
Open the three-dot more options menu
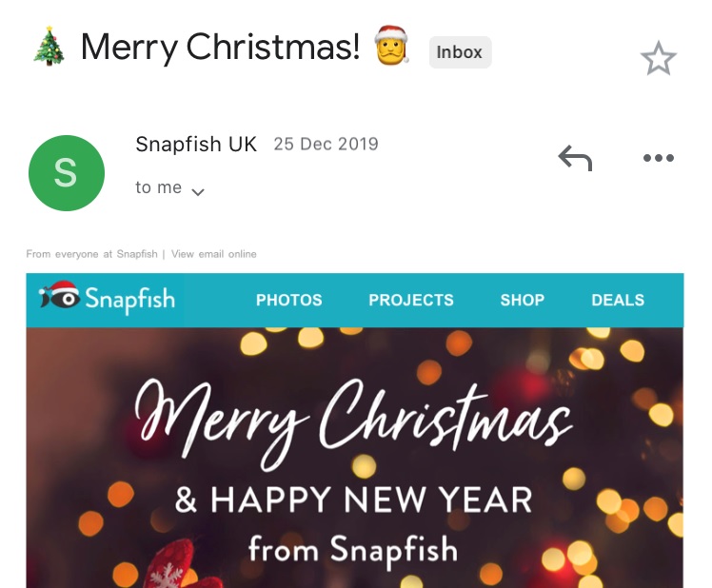click(659, 158)
